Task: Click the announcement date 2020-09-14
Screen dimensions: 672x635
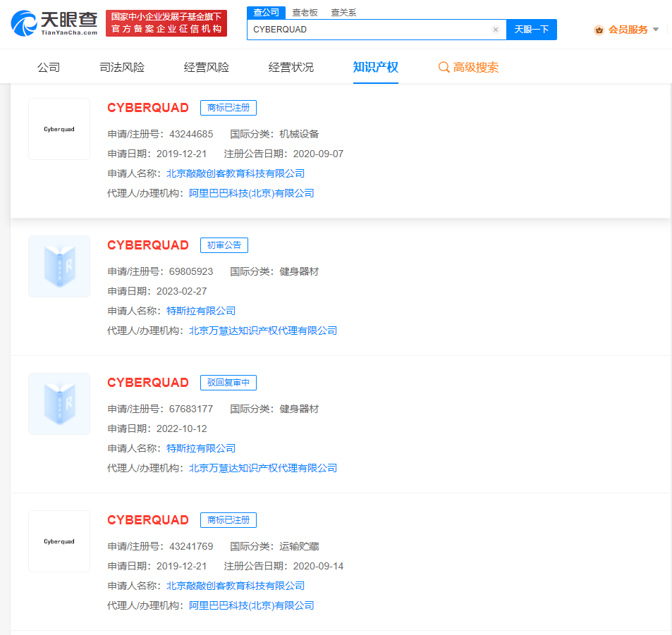Action: (x=319, y=567)
